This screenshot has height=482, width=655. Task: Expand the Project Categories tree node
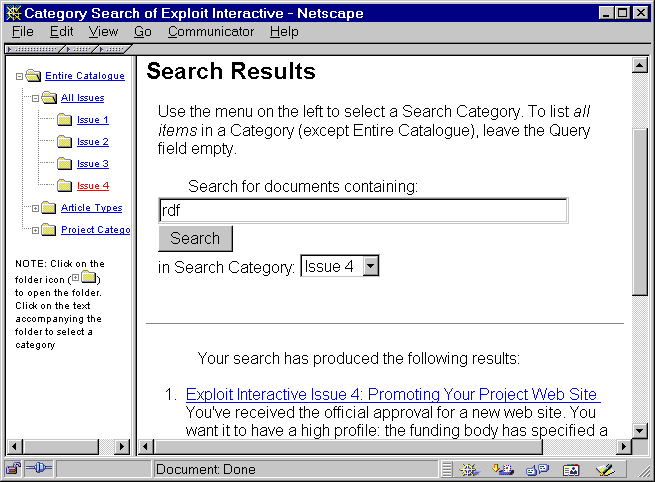click(x=36, y=230)
